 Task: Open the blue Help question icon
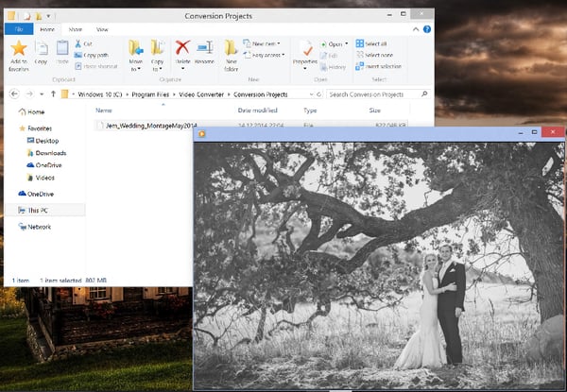click(427, 29)
